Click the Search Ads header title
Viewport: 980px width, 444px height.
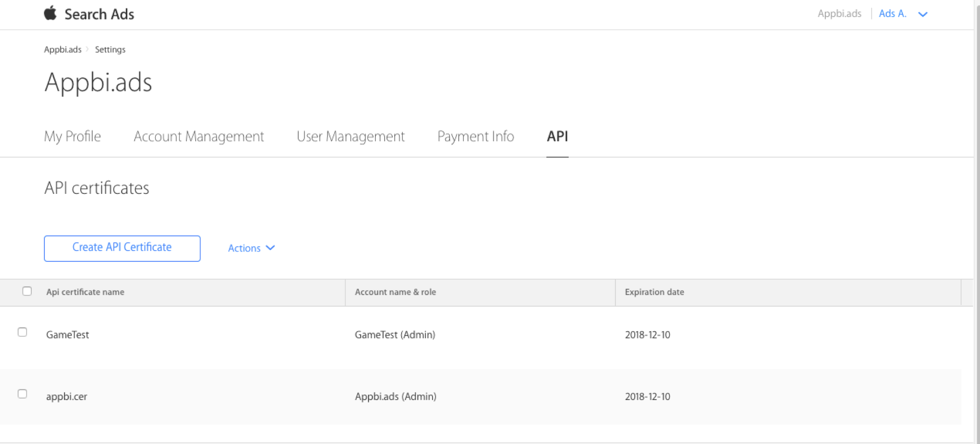tap(99, 14)
